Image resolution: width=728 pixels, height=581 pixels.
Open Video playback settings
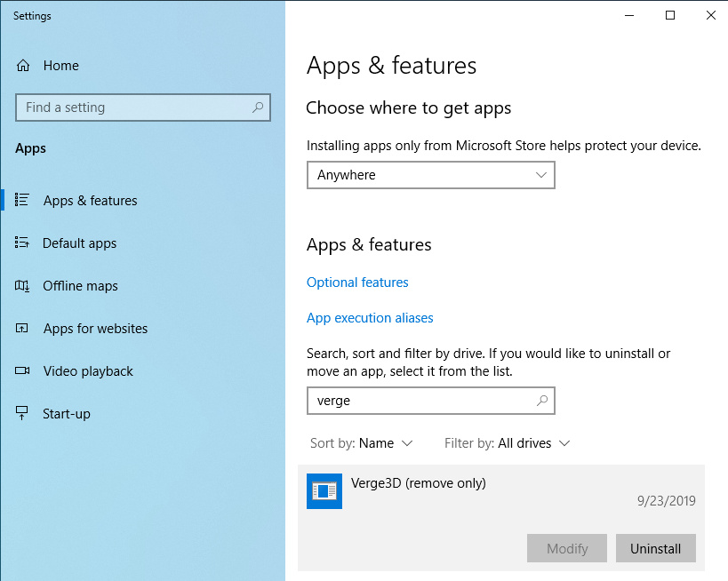coord(88,371)
